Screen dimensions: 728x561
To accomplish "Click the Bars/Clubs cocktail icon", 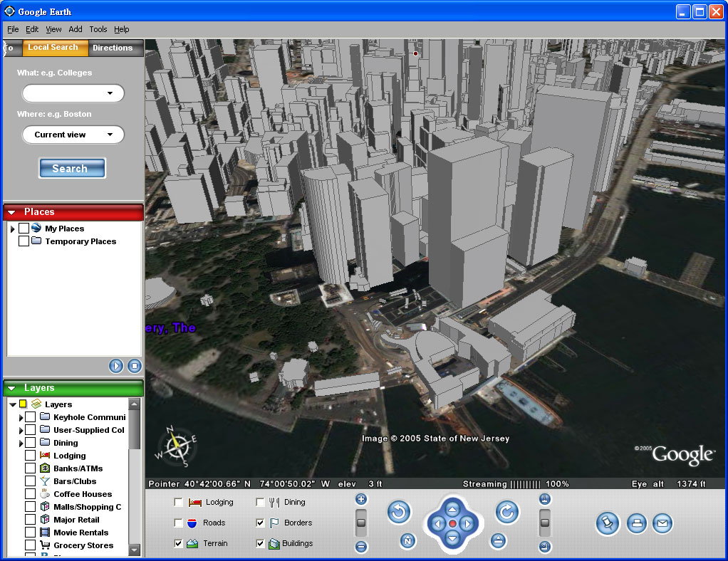I will coord(45,481).
